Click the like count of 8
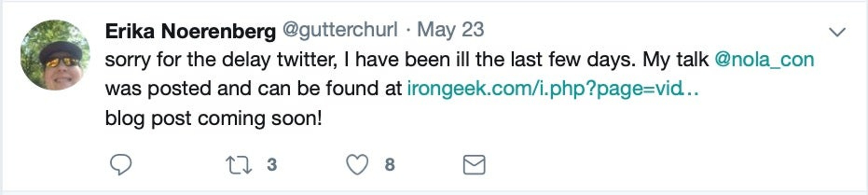This screenshot has height=195, width=868. pos(390,165)
